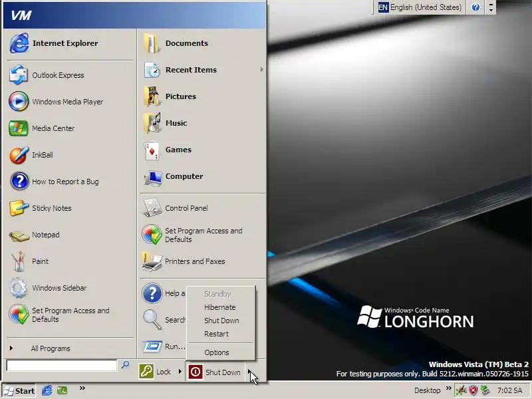Open Internet Explorer from the Start menu
This screenshot has height=399, width=532.
70,43
